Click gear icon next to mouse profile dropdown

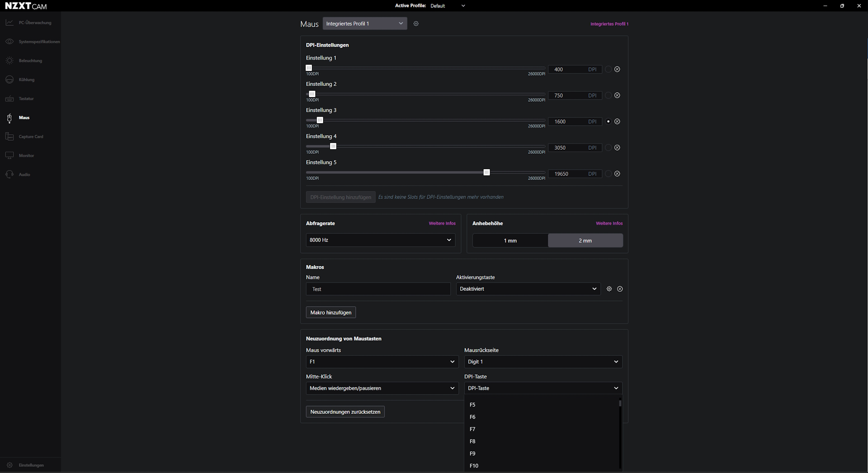coord(416,24)
